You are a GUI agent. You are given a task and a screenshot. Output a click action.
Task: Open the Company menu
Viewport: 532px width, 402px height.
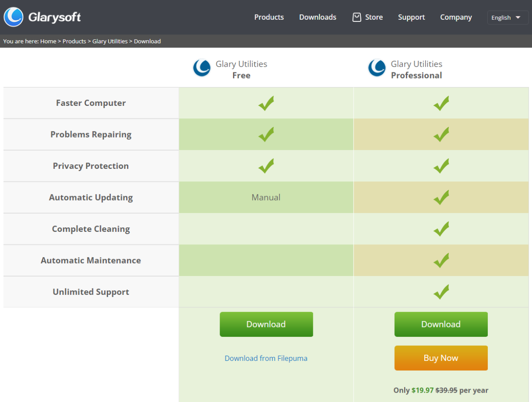pos(456,17)
